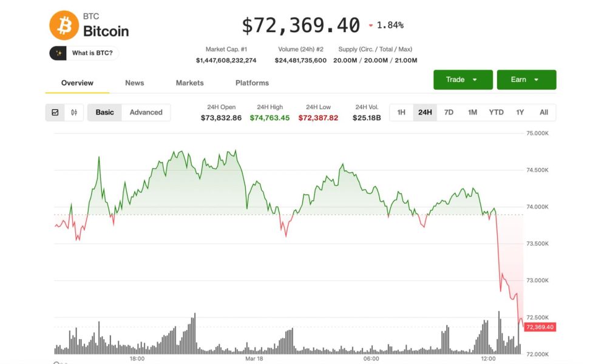Select the All time range
This screenshot has width=607, height=364.
(544, 112)
